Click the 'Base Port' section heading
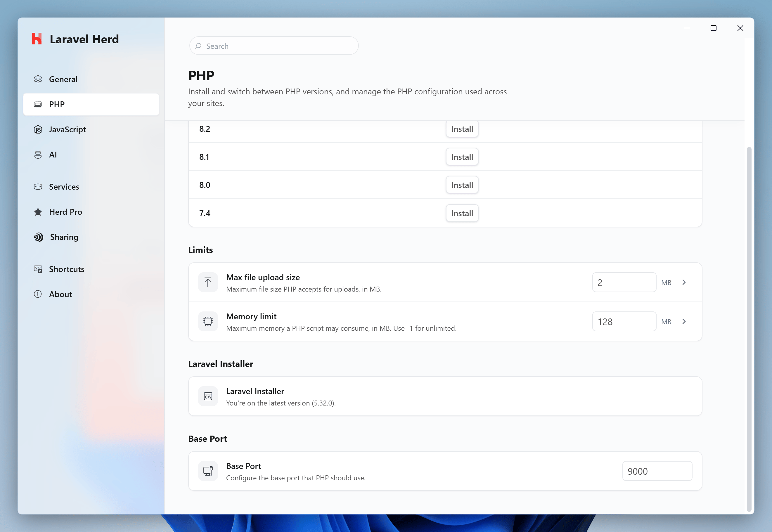Screen dimensions: 772x532 208,439
